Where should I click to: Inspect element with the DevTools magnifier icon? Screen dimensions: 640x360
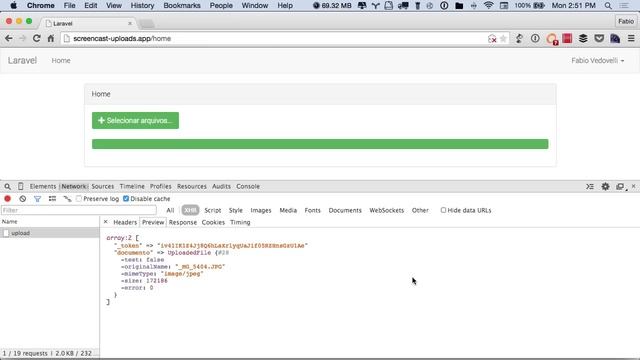tap(8, 187)
